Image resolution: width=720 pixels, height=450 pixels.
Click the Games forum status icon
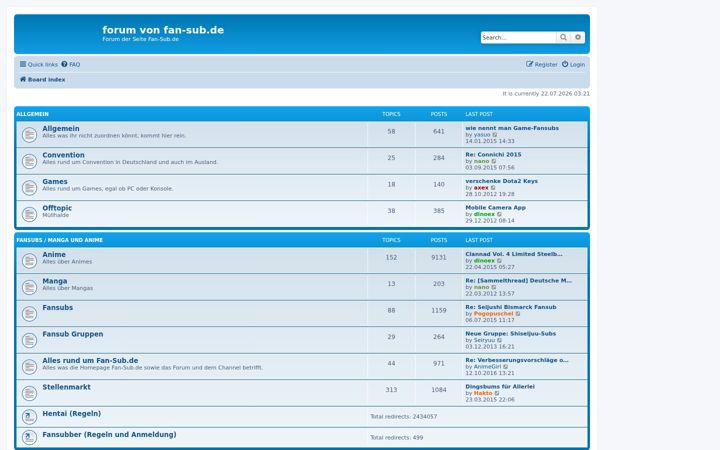pyautogui.click(x=29, y=187)
